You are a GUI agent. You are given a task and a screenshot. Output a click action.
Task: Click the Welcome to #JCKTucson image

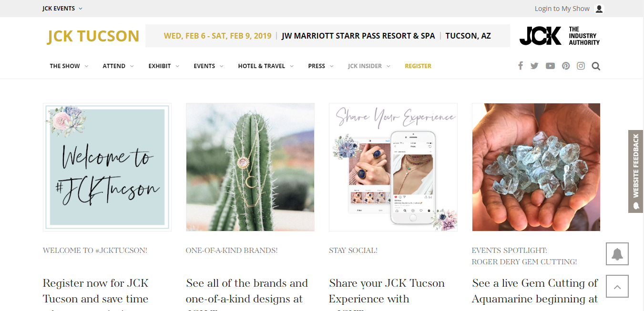tap(107, 167)
